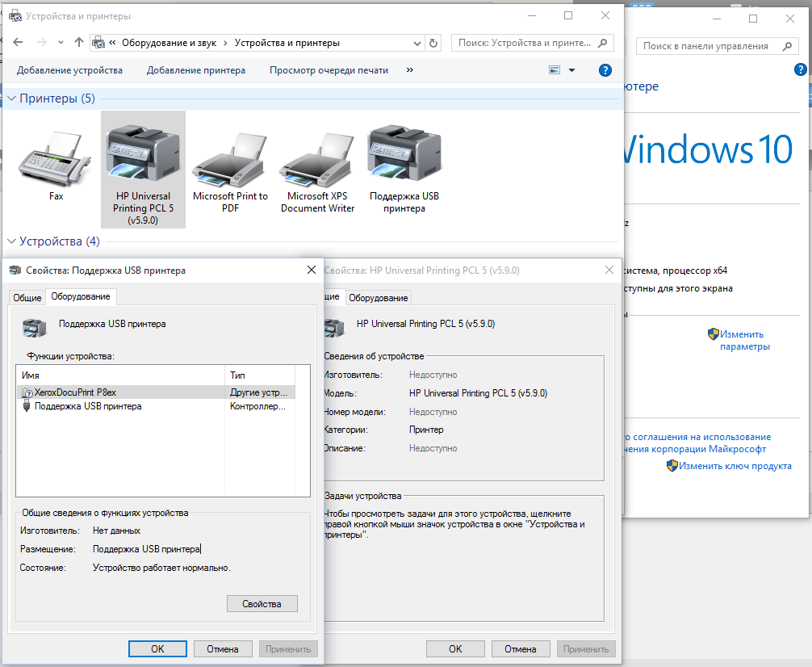Select HP Universal Printing PCL 5 printer icon

143,153
